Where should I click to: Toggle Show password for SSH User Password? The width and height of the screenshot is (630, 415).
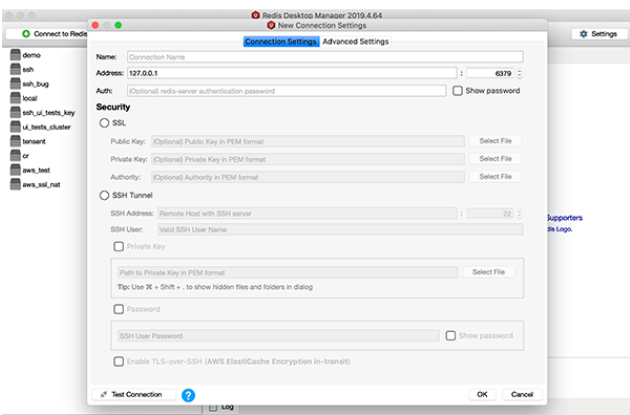pos(450,335)
